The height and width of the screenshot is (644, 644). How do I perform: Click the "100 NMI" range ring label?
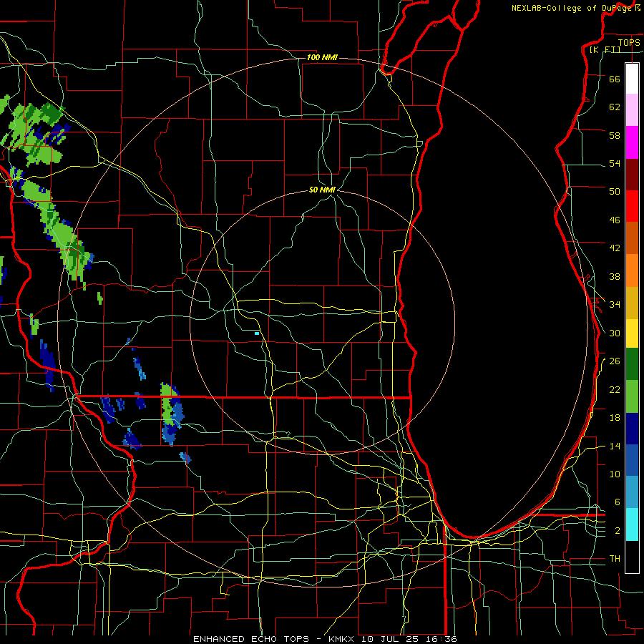pos(322,57)
